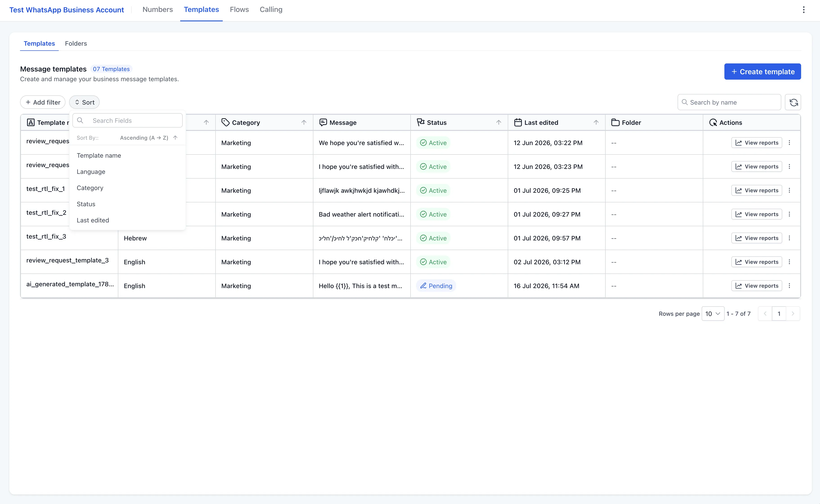Click the 16 Jul 2026, 11:54 AM date
Image resolution: width=820 pixels, height=504 pixels.
pyautogui.click(x=546, y=286)
